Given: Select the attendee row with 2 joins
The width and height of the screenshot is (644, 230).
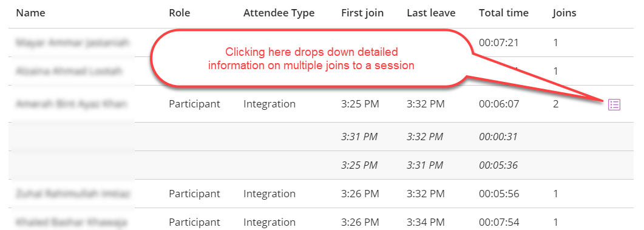Looking at the screenshot, I should pyautogui.click(x=321, y=104).
